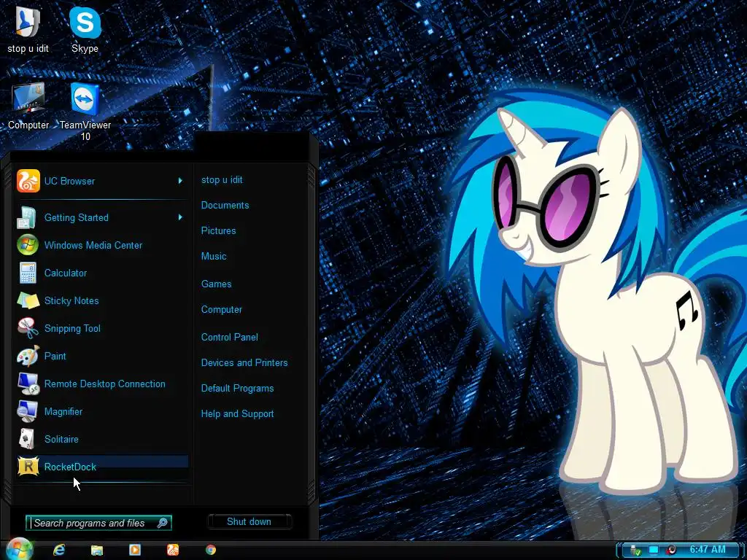Open Windows Media Player on taskbar

tap(135, 550)
